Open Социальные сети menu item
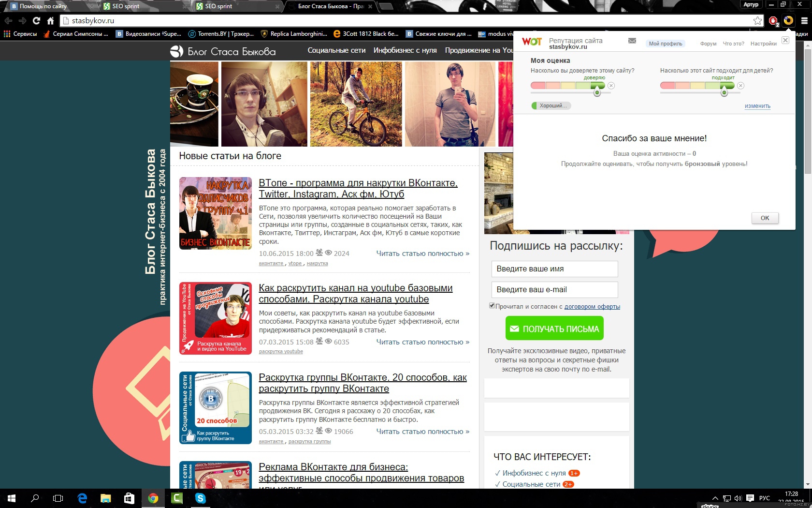 336,50
